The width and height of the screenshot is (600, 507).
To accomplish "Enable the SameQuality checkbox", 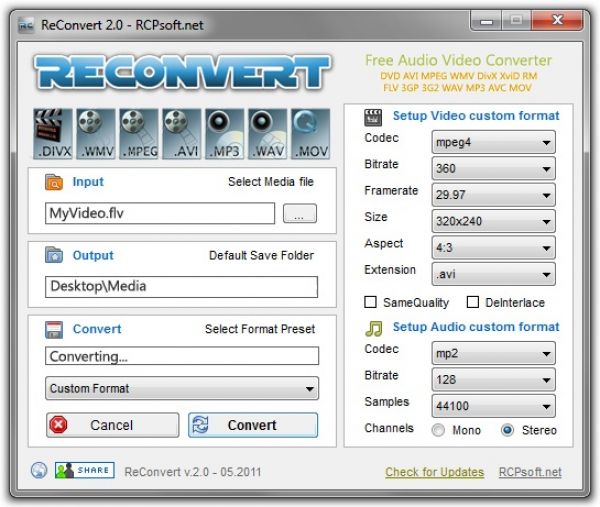I will click(370, 302).
